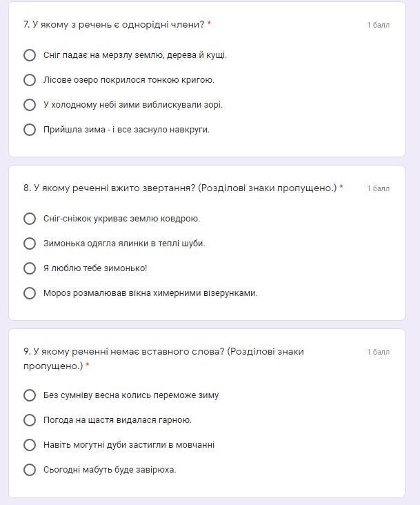Choose 'Без сумніву весна колись переможе зиму'
Image resolution: width=420 pixels, height=505 pixels.
(30, 395)
